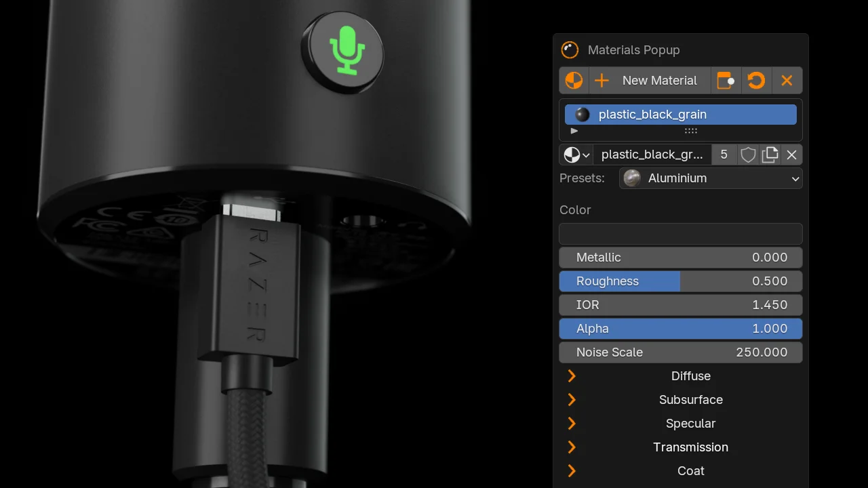Click the Materials Popup header sphere icon
Viewport: 868px width, 488px height.
570,49
